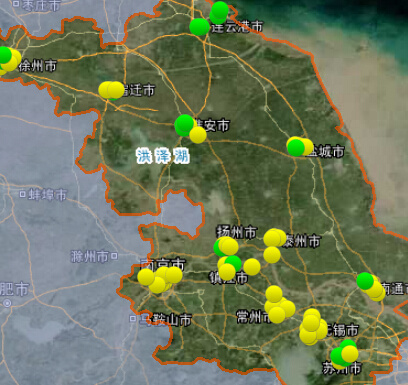Click the 常州市 city label
Screen dimensions: 408x385
[x=254, y=317]
